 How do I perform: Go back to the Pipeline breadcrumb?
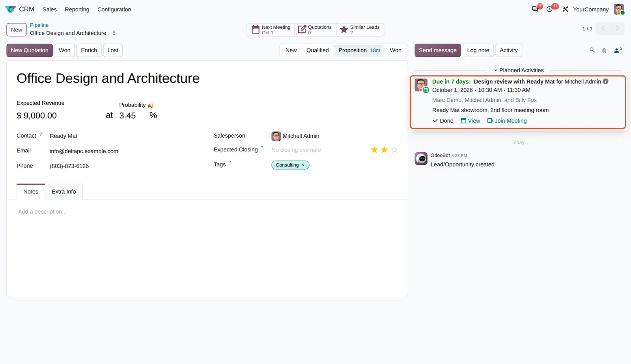pyautogui.click(x=39, y=25)
